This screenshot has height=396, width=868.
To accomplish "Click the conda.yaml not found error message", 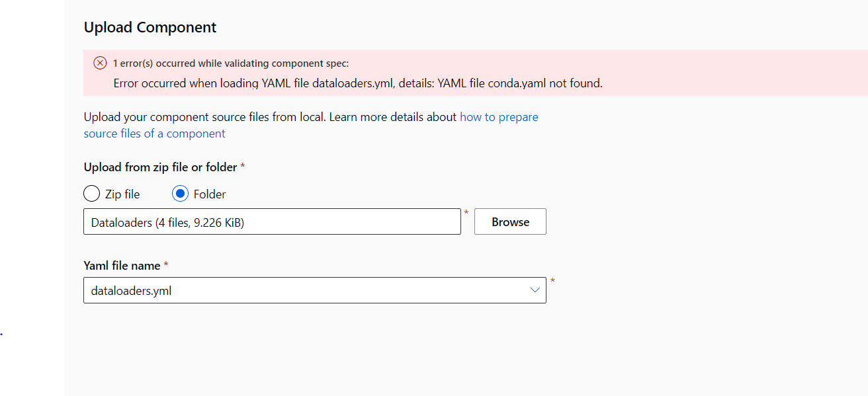I will pos(357,83).
